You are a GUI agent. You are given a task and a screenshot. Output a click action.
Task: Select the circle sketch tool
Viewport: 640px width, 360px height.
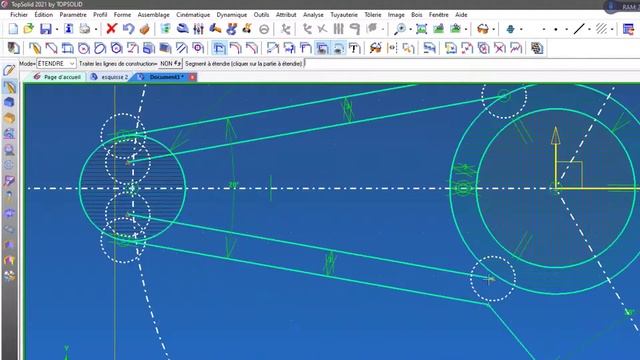[x=84, y=48]
